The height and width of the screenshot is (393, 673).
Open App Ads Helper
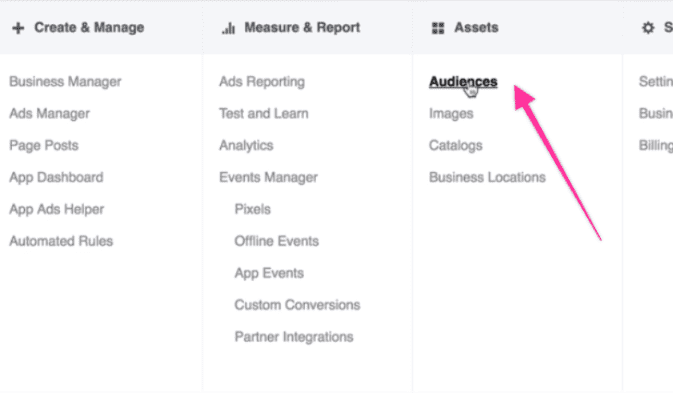pyautogui.click(x=57, y=209)
